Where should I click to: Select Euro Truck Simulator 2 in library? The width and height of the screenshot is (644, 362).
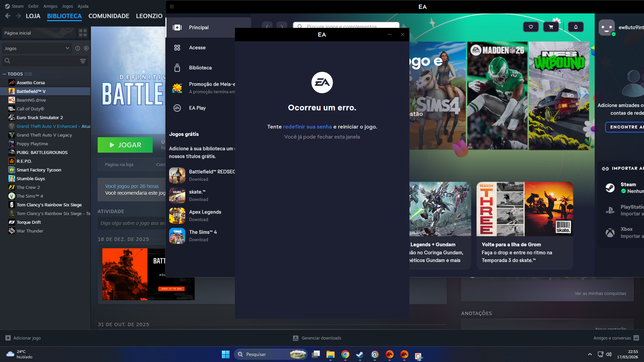40,117
